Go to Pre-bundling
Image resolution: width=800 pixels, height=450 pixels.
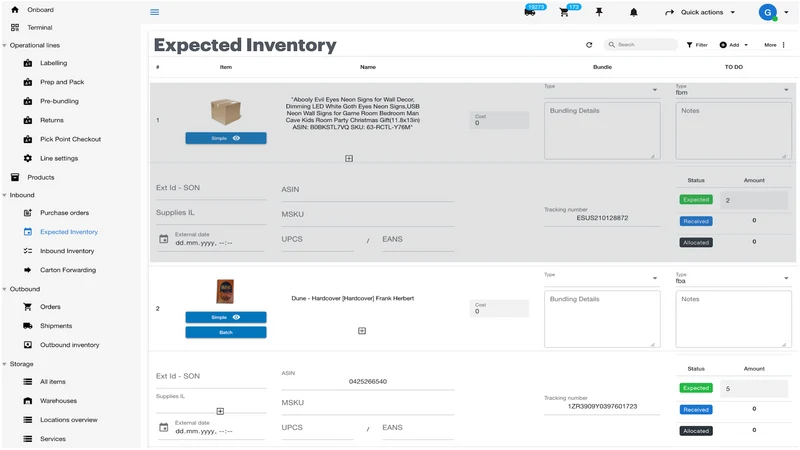[x=59, y=101]
